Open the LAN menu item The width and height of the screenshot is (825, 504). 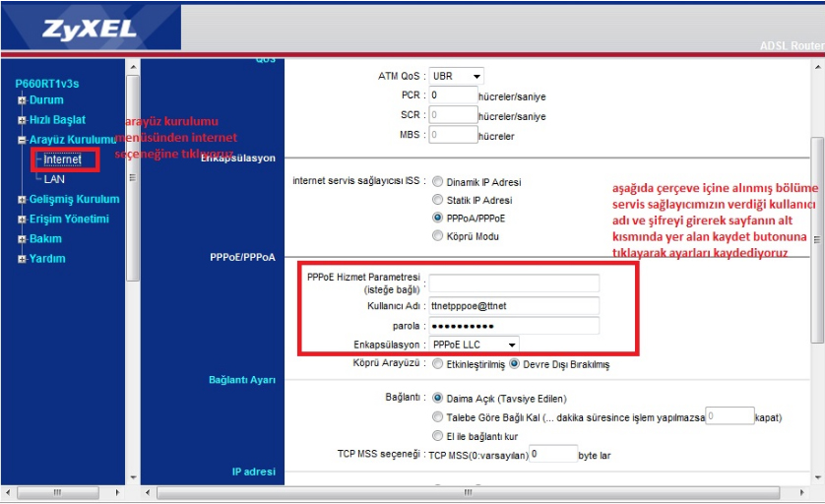(54, 179)
